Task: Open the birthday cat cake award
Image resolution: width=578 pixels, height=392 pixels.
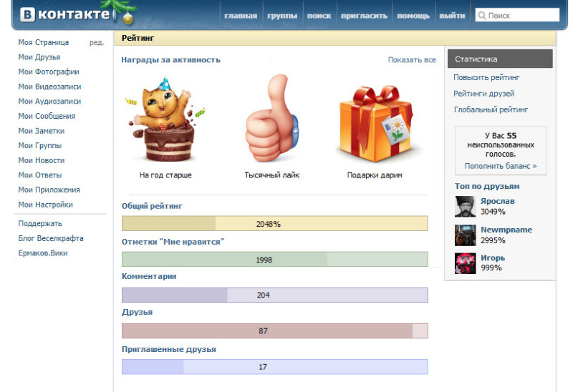Action: [x=165, y=119]
